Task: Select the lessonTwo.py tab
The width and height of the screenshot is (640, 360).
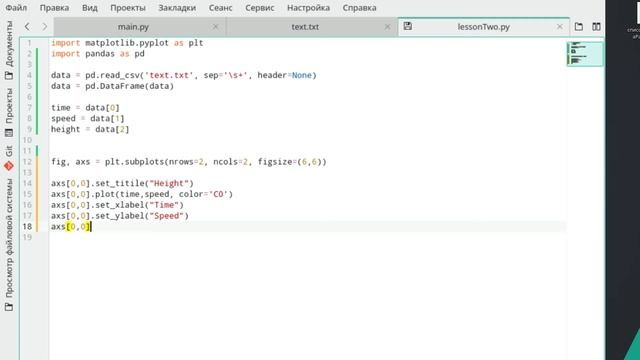Action: click(483, 27)
